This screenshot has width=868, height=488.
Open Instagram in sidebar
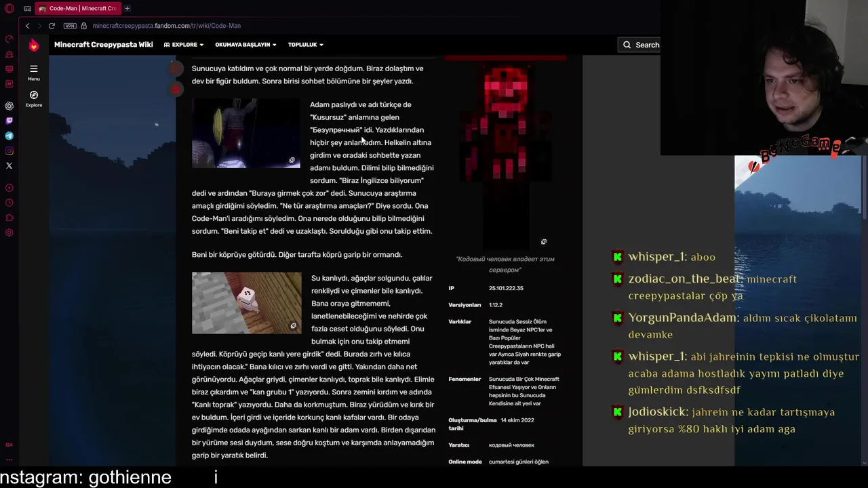[9, 150]
